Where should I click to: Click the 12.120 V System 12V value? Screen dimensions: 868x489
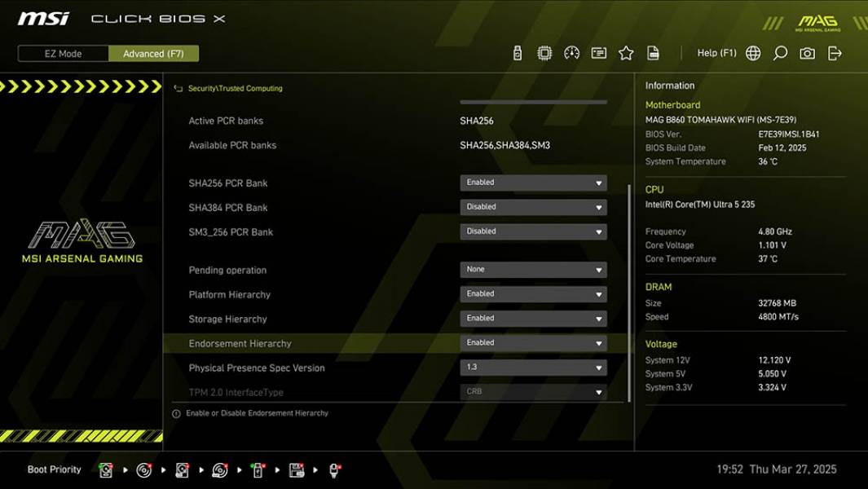(x=774, y=360)
